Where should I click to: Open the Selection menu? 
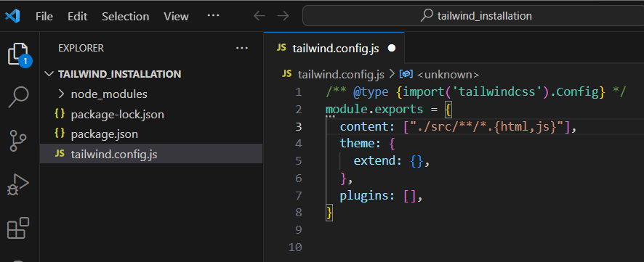click(x=125, y=17)
